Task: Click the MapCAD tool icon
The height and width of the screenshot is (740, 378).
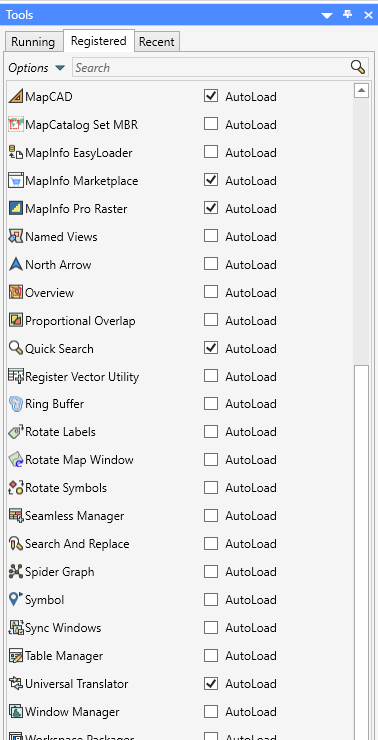Action: coord(16,97)
